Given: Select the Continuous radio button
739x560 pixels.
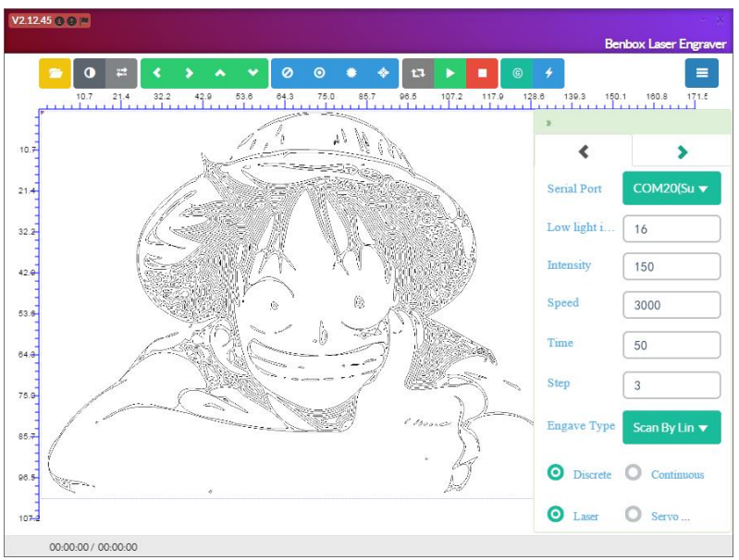Looking at the screenshot, I should point(634,472).
